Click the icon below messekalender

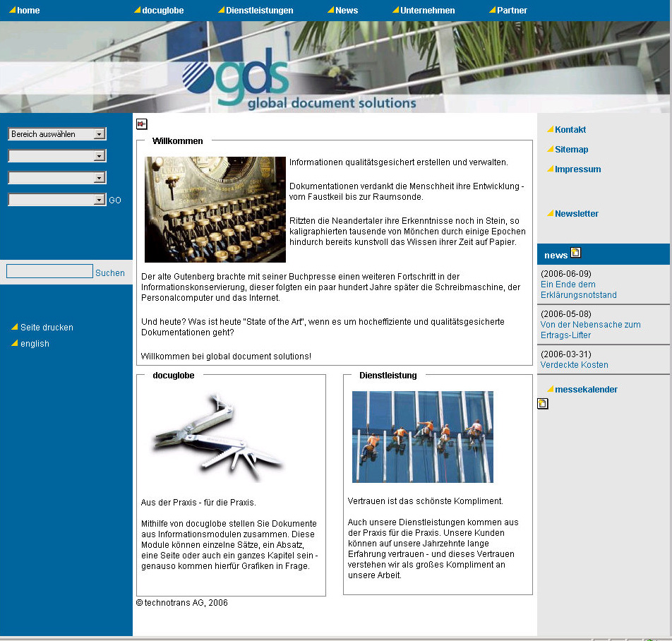pyautogui.click(x=542, y=403)
